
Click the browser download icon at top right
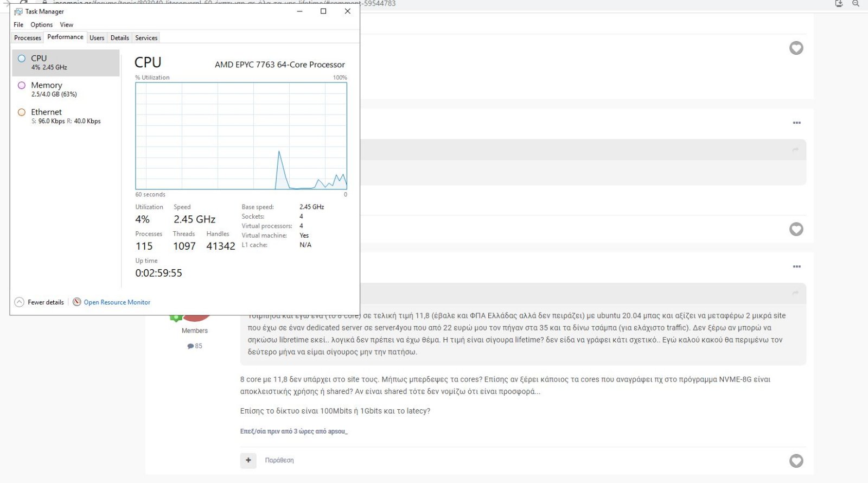[839, 3]
